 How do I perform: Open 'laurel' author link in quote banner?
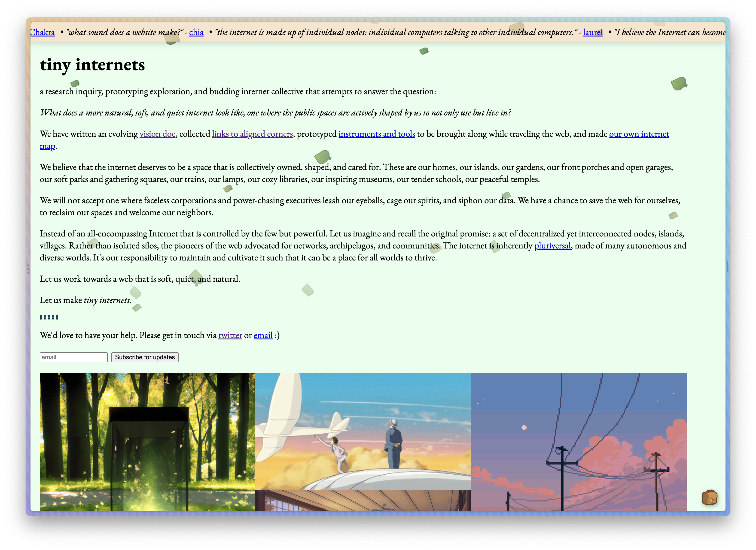tap(593, 32)
